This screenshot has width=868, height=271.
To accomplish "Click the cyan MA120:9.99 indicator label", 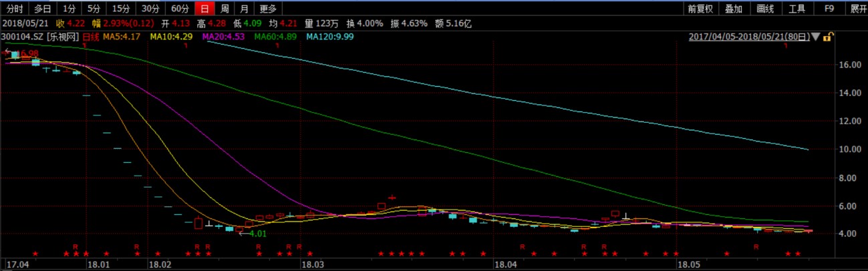I will tap(329, 36).
